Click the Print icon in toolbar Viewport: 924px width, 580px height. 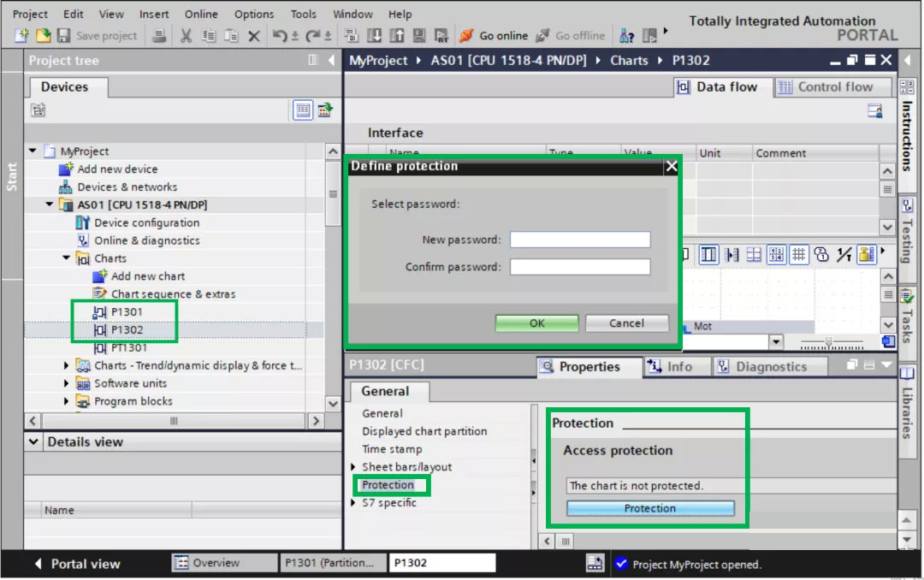pyautogui.click(x=158, y=36)
